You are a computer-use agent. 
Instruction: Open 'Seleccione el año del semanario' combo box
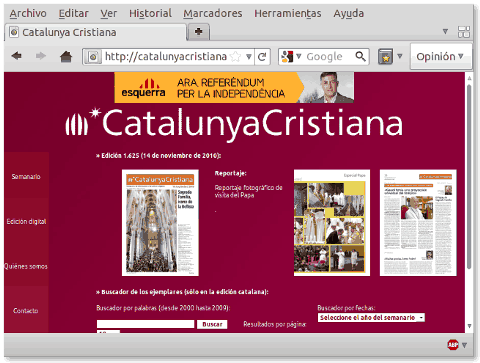[x=371, y=318]
